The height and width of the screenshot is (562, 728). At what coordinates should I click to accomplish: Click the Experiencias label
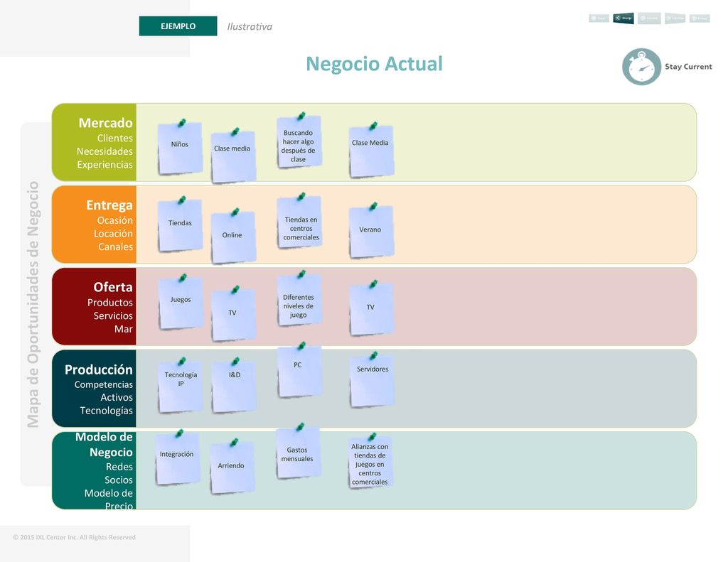pos(105,165)
